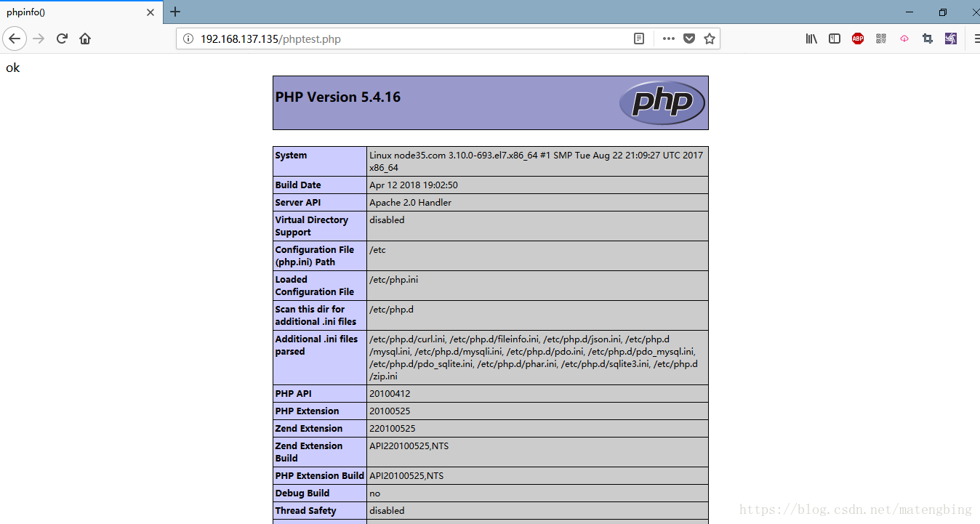Open the Library icon
This screenshot has height=524, width=980.
(x=811, y=39)
